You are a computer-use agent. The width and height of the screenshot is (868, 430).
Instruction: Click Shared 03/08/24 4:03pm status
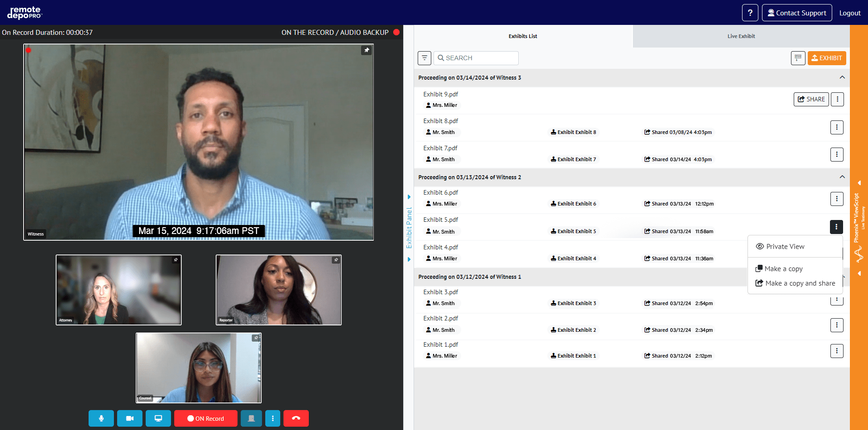point(678,132)
